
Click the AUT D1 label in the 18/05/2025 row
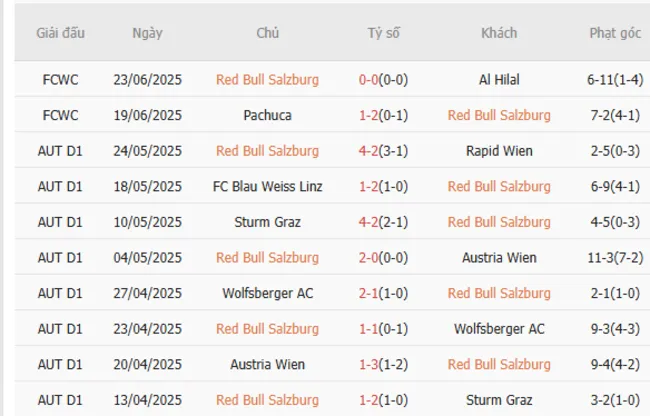click(60, 186)
